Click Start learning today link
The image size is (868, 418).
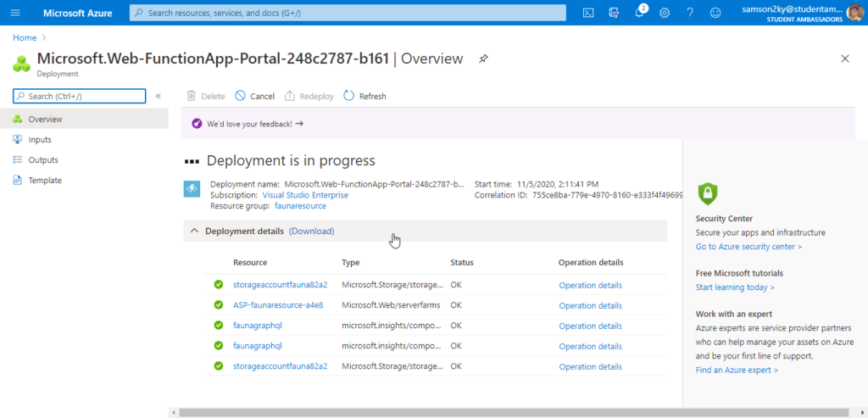pyautogui.click(x=735, y=287)
